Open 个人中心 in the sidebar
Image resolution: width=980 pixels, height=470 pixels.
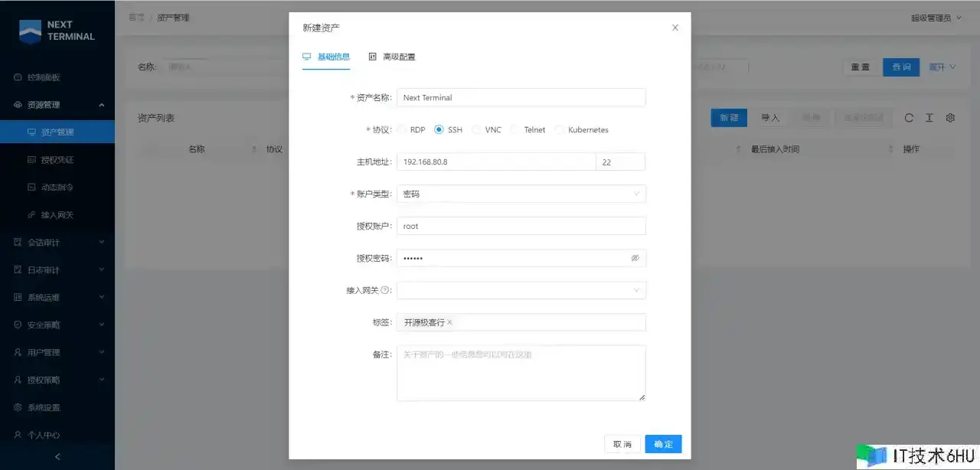coord(44,435)
